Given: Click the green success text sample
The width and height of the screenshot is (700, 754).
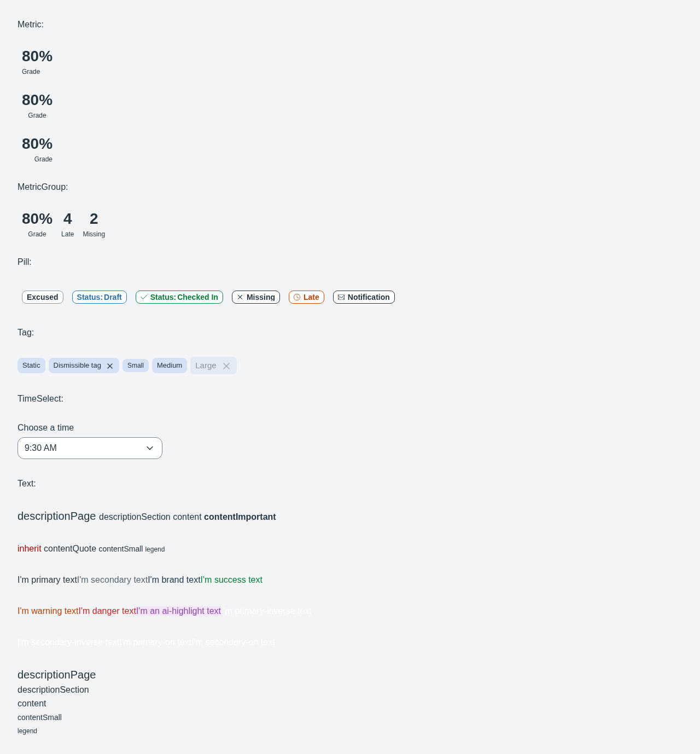Looking at the screenshot, I should [x=232, y=580].
